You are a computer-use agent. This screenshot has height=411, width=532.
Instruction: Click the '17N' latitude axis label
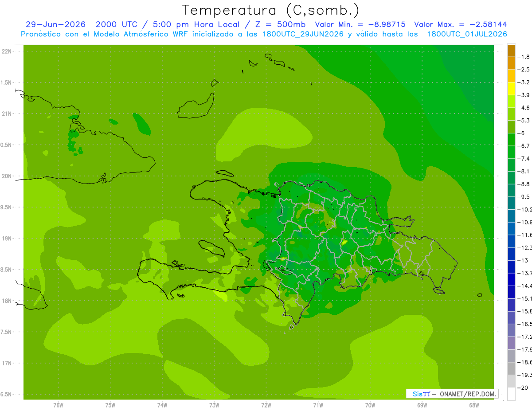7,364
